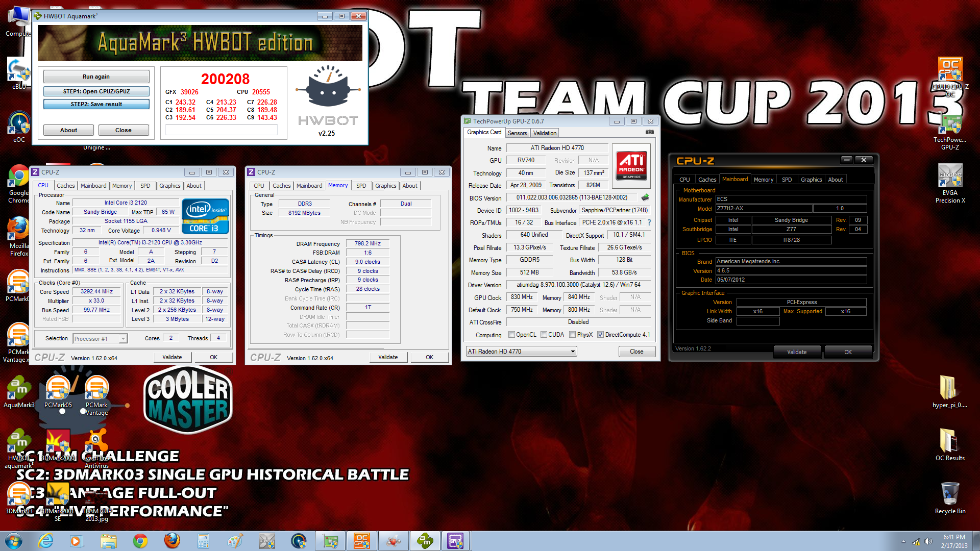980x551 pixels.
Task: Switch to Graphics tab in dark CPU-Z
Action: (811, 180)
